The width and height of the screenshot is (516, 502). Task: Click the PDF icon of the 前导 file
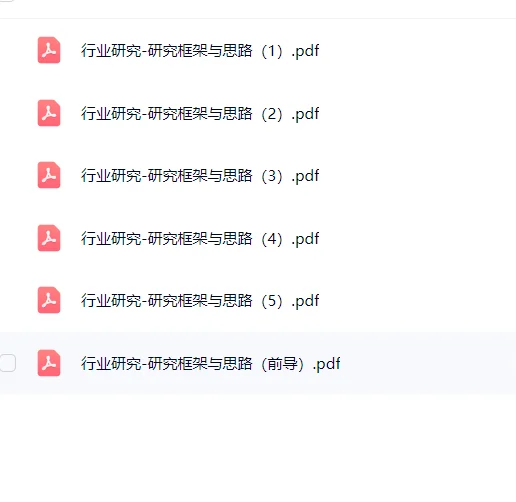pyautogui.click(x=49, y=363)
